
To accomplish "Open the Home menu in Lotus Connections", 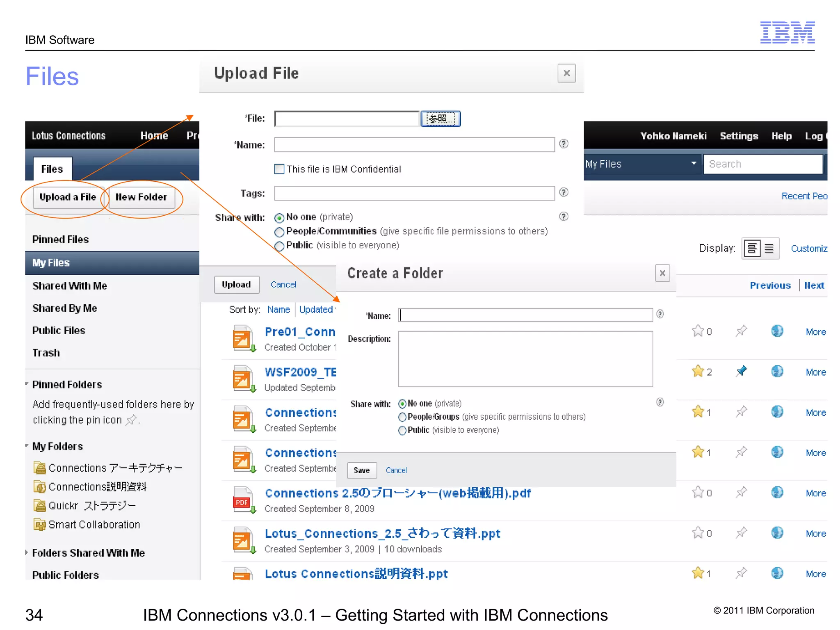I will 154,136.
